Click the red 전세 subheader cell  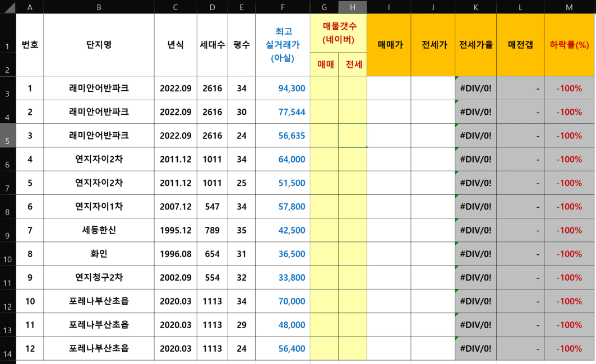(x=353, y=64)
